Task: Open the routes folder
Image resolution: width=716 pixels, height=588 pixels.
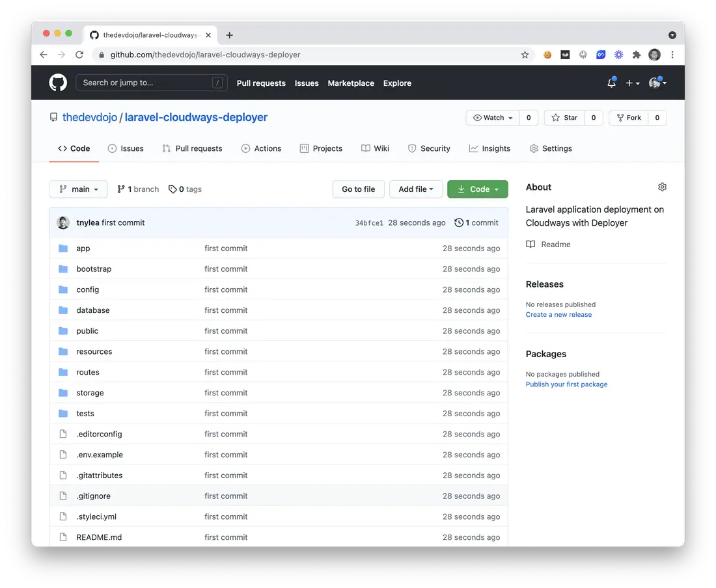Action: pyautogui.click(x=88, y=372)
